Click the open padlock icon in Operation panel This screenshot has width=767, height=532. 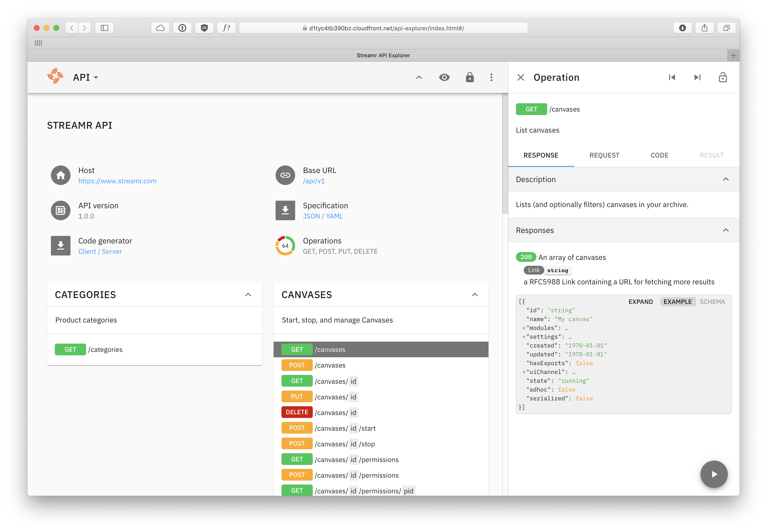[722, 77]
